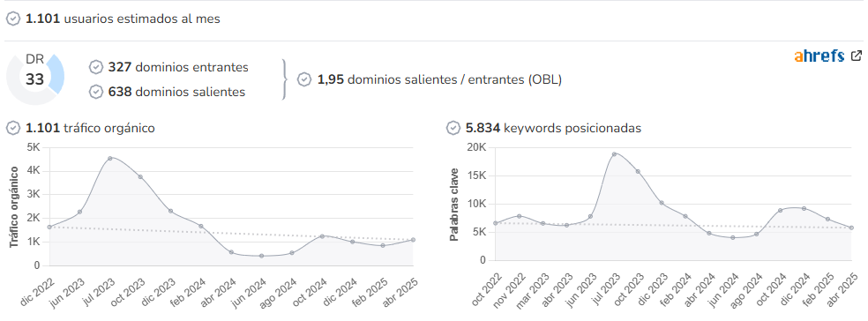Image resolution: width=868 pixels, height=321 pixels.
Task: Select the oct 2023 point on traffic chart
Action: click(x=140, y=177)
